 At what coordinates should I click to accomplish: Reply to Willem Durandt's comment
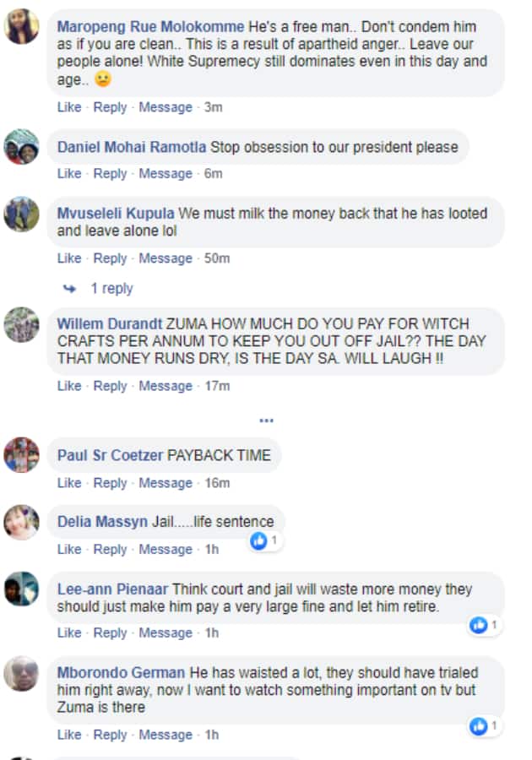(110, 386)
